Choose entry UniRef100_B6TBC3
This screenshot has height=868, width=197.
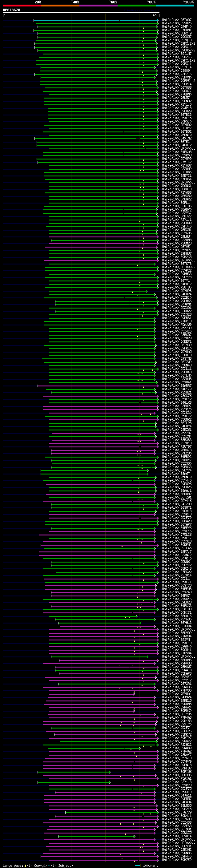[x=176, y=115]
